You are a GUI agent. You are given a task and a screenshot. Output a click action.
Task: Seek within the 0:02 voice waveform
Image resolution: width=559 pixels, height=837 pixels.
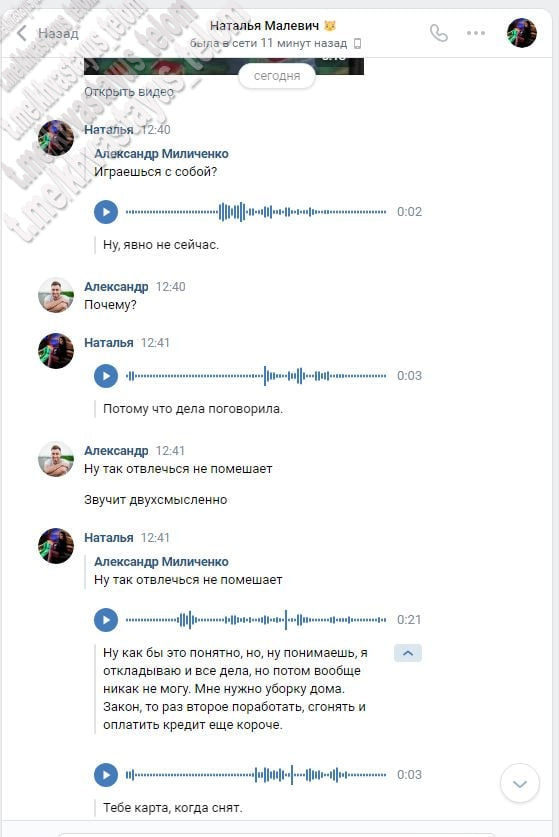click(256, 212)
